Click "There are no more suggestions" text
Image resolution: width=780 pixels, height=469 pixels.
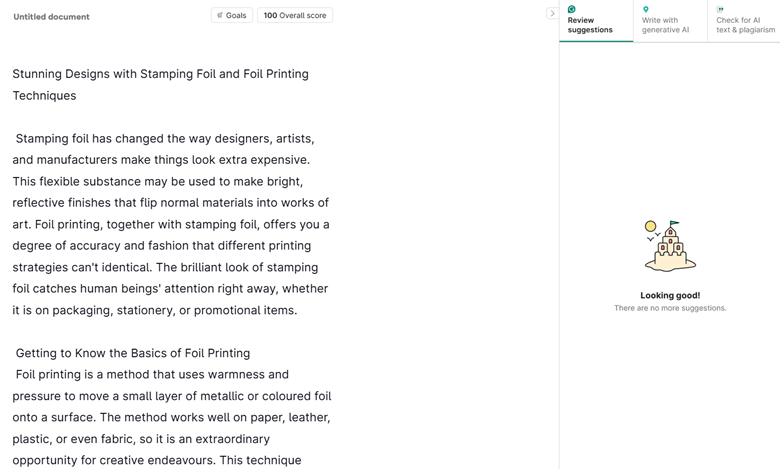[670, 308]
